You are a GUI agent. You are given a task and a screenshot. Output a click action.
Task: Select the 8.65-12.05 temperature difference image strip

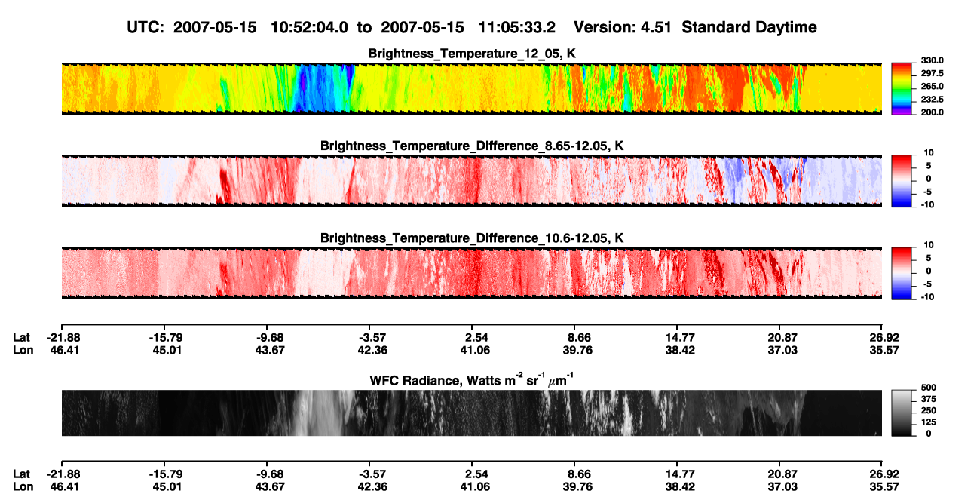[x=471, y=180]
